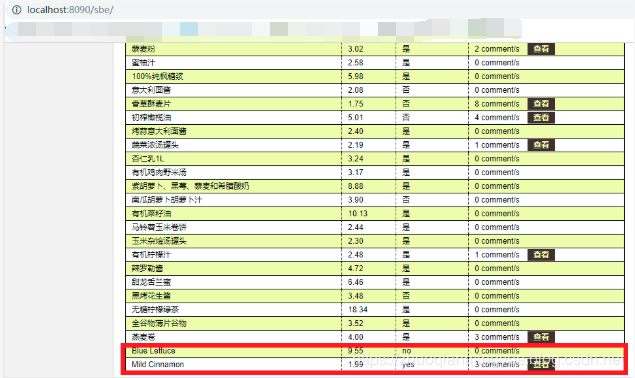Click the price 6.46 cell
Image resolution: width=635 pixels, height=378 pixels.
tap(356, 282)
